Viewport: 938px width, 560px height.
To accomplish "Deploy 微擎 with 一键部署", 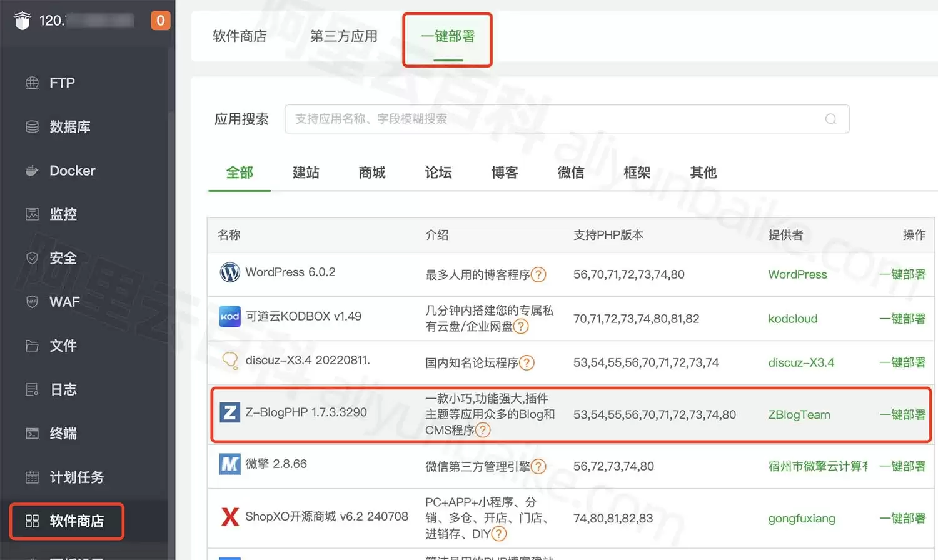I will coord(902,466).
